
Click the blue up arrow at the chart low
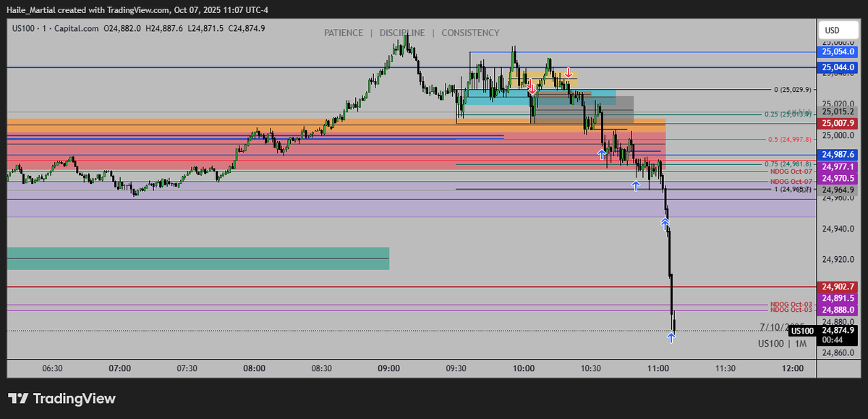point(671,339)
